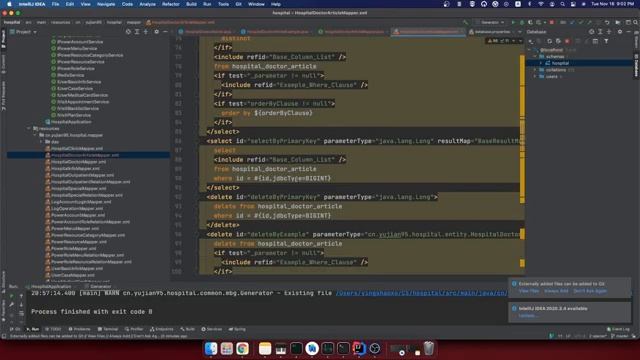Stop the running process in toolbar
Screen dimensions: 640x360
click(552, 22)
